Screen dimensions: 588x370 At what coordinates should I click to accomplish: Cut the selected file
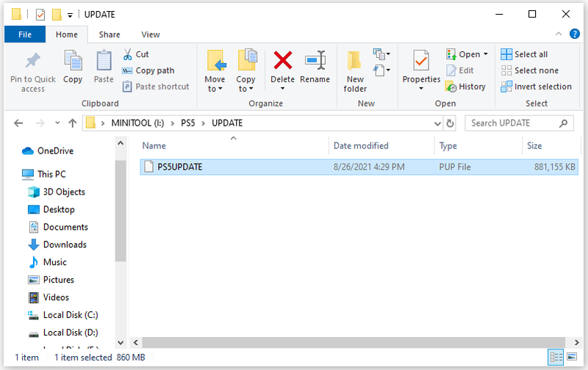[x=136, y=54]
